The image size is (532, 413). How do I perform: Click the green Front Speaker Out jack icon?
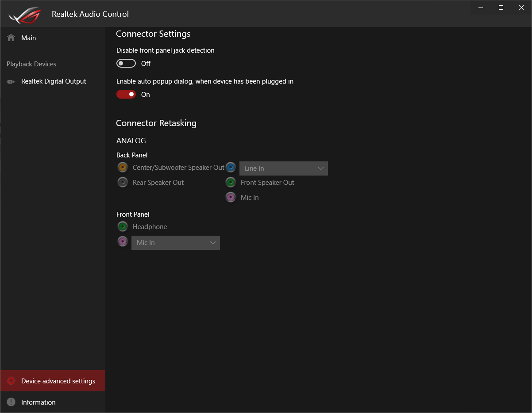pyautogui.click(x=231, y=182)
